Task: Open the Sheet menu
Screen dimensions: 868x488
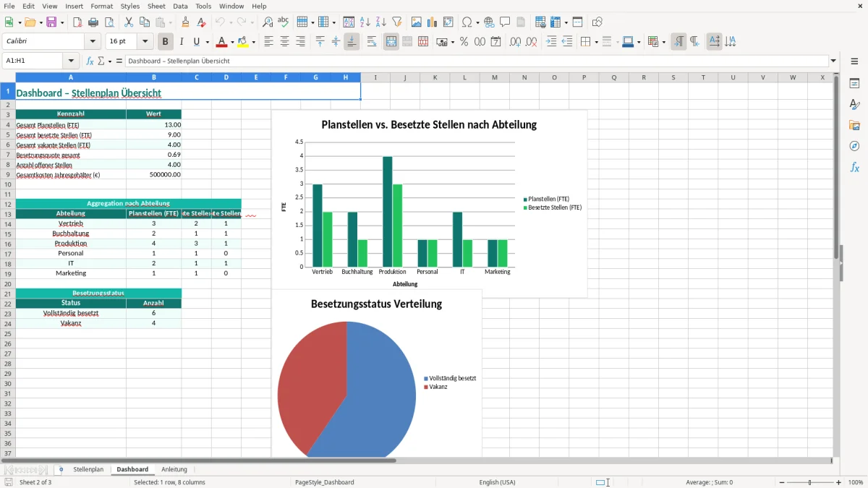Action: 157,6
